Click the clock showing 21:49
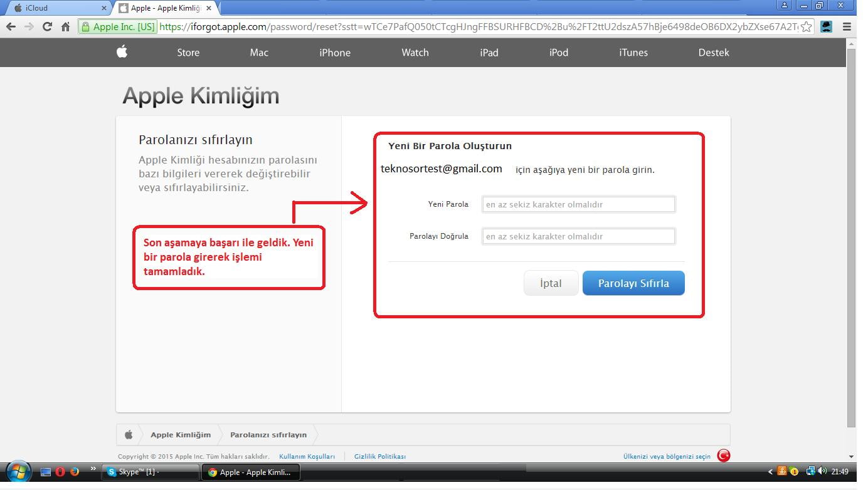The height and width of the screenshot is (490, 868). pos(840,472)
